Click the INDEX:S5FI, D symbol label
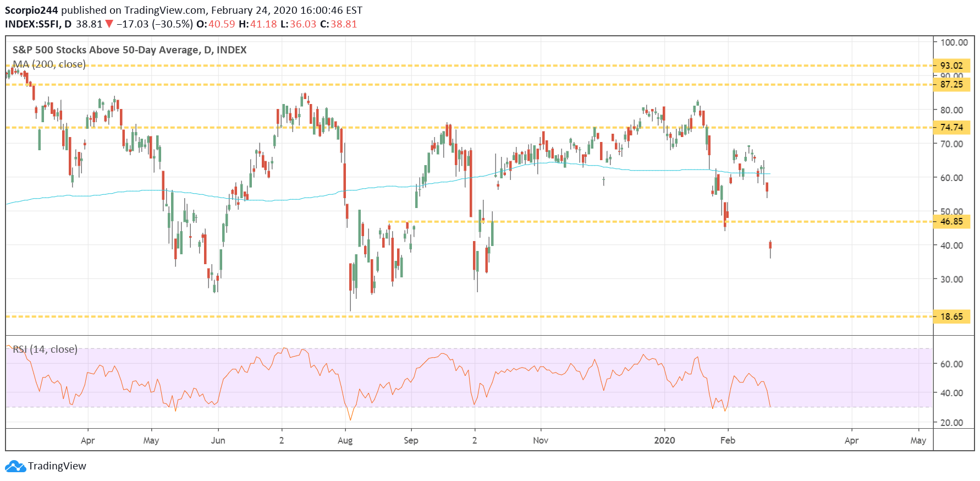The height and width of the screenshot is (481, 980). coord(38,24)
